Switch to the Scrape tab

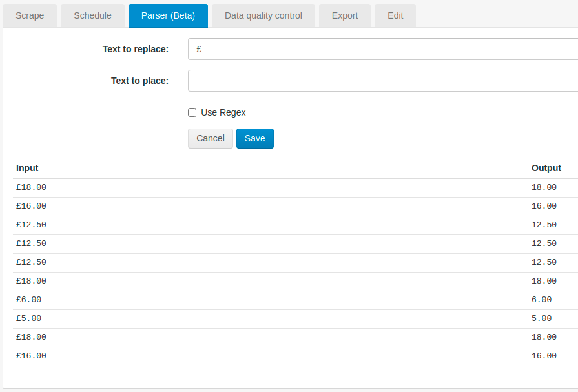pos(30,15)
